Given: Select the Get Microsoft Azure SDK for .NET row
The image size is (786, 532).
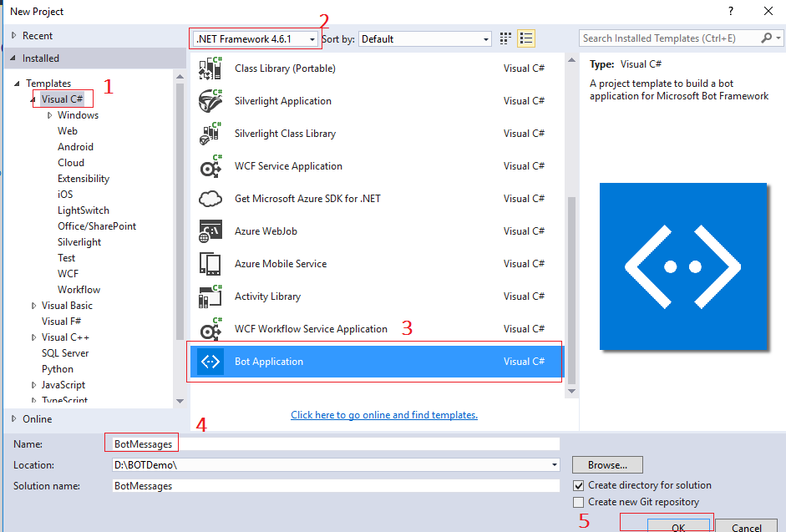Looking at the screenshot, I should click(377, 199).
